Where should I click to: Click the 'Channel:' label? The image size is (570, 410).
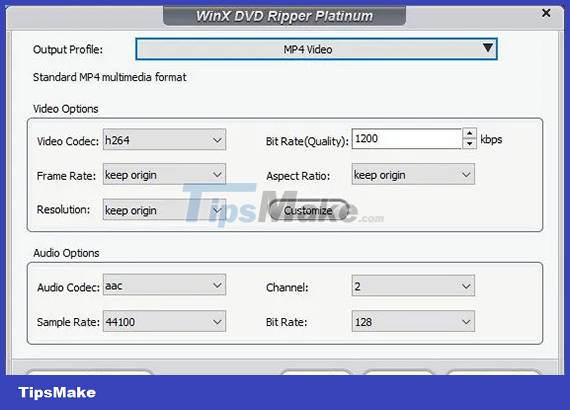[x=287, y=288]
